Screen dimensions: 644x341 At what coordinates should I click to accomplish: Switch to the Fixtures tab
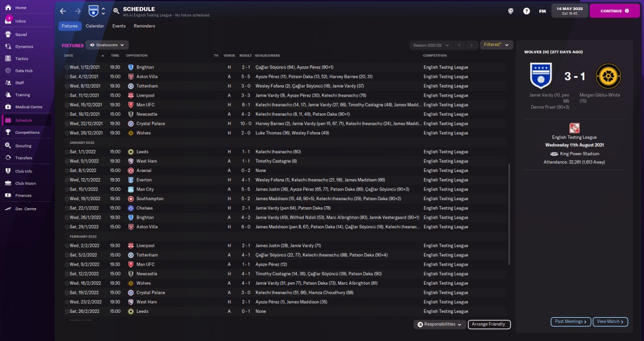70,26
